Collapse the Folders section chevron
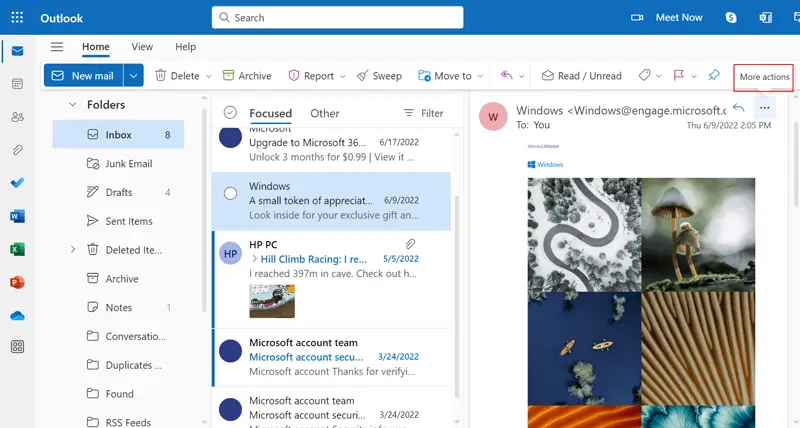 coord(72,104)
